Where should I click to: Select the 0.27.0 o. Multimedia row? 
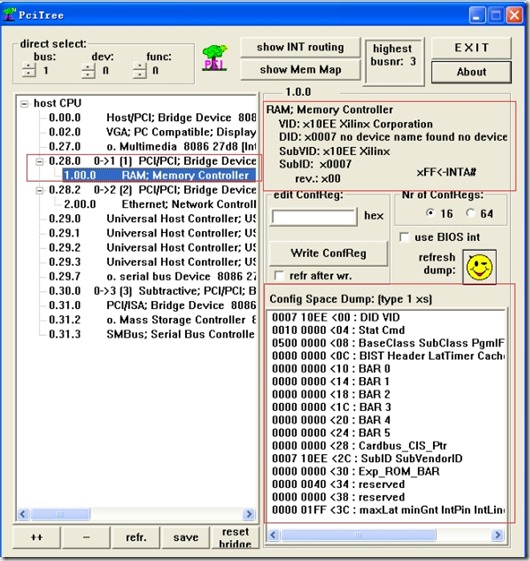[152, 147]
